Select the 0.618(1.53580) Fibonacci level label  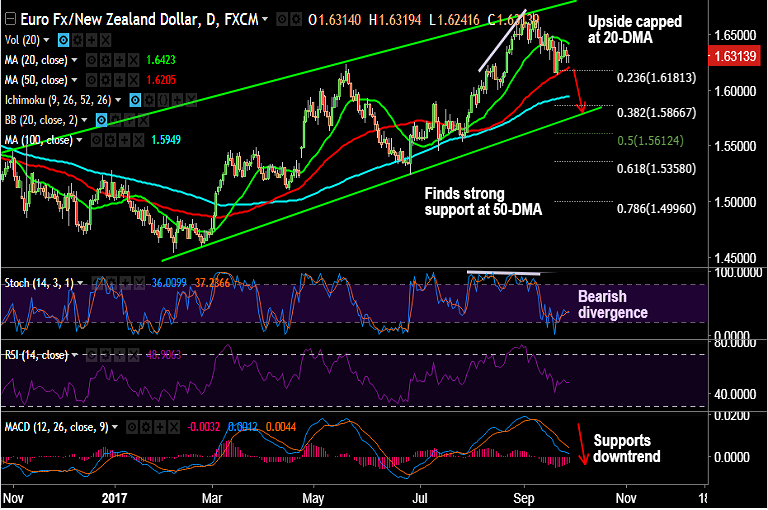[656, 169]
